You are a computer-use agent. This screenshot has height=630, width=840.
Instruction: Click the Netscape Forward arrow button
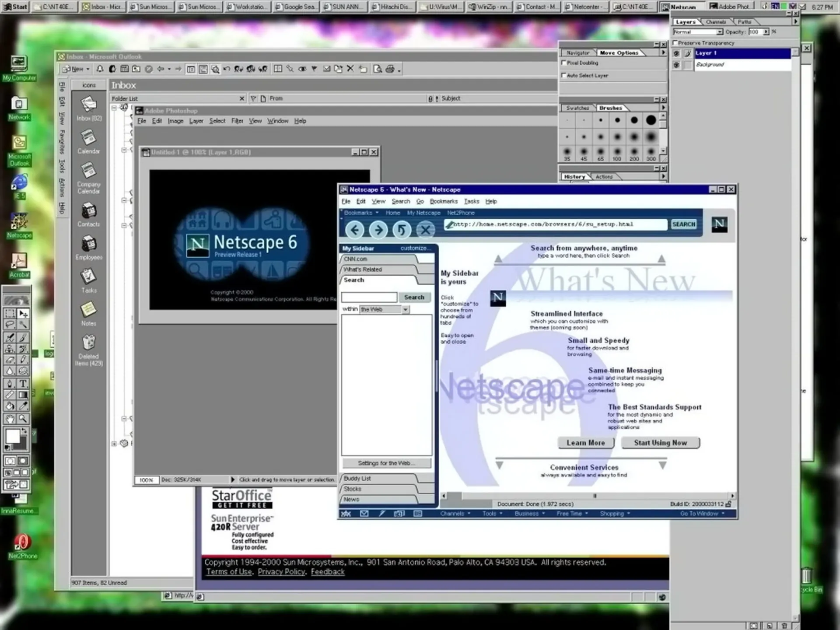pos(378,229)
